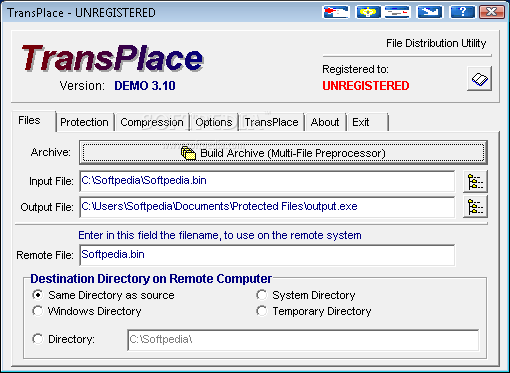The height and width of the screenshot is (373, 510).
Task: Open help with the question mark button
Action: (x=462, y=12)
